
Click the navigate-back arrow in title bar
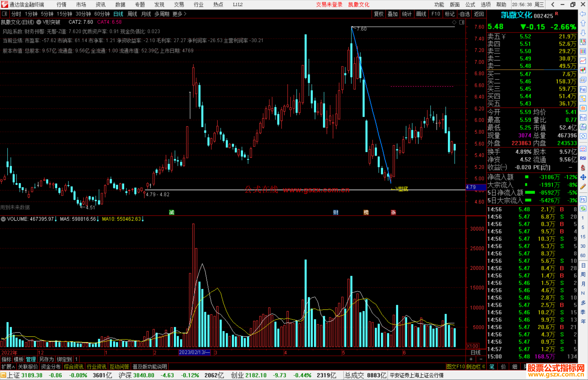point(553,4)
